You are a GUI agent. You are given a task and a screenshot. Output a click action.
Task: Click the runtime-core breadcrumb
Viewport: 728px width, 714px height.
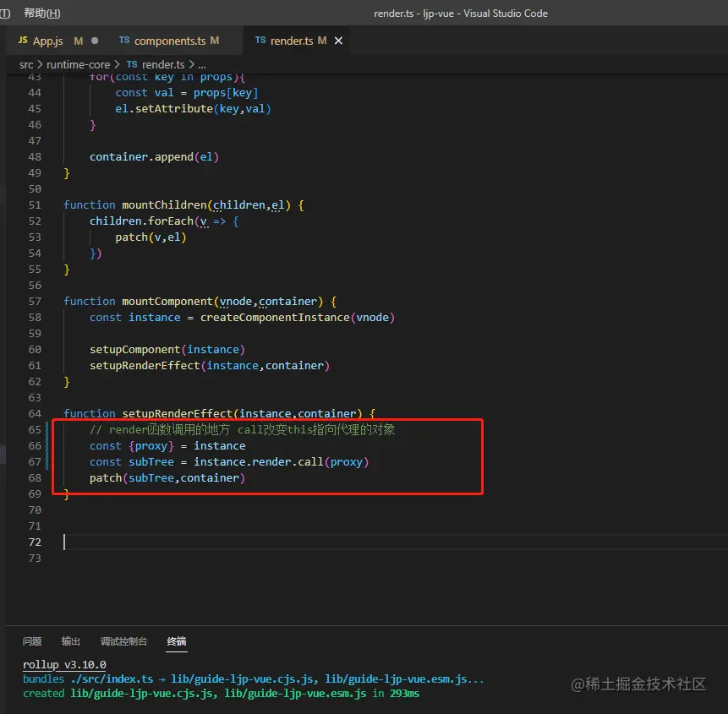coord(78,64)
